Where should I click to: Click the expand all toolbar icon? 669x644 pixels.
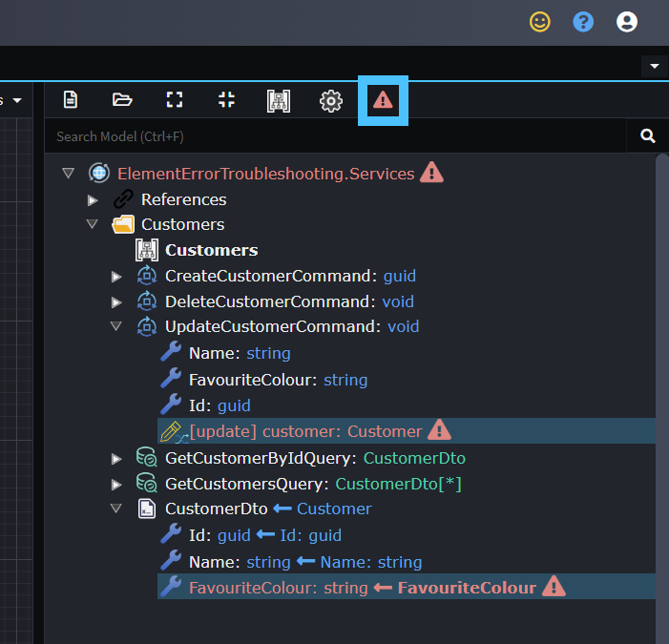click(x=174, y=100)
